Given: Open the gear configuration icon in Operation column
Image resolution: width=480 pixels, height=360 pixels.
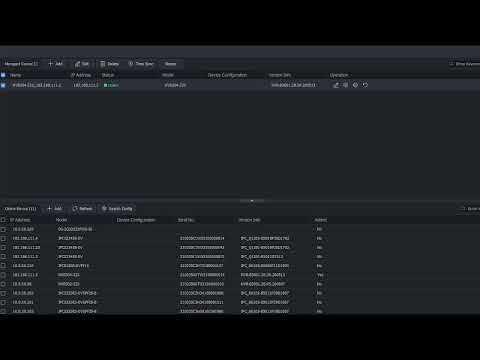Looking at the screenshot, I should click(x=355, y=85).
